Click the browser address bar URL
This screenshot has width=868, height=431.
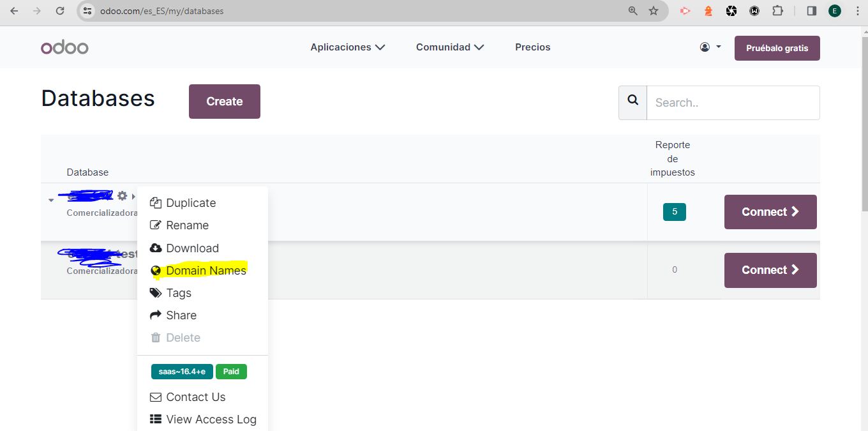[x=161, y=11]
